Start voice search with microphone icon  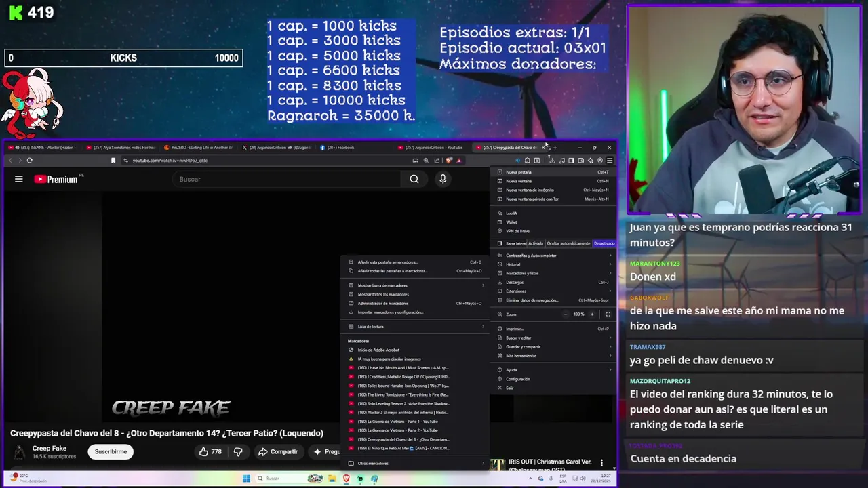[443, 179]
